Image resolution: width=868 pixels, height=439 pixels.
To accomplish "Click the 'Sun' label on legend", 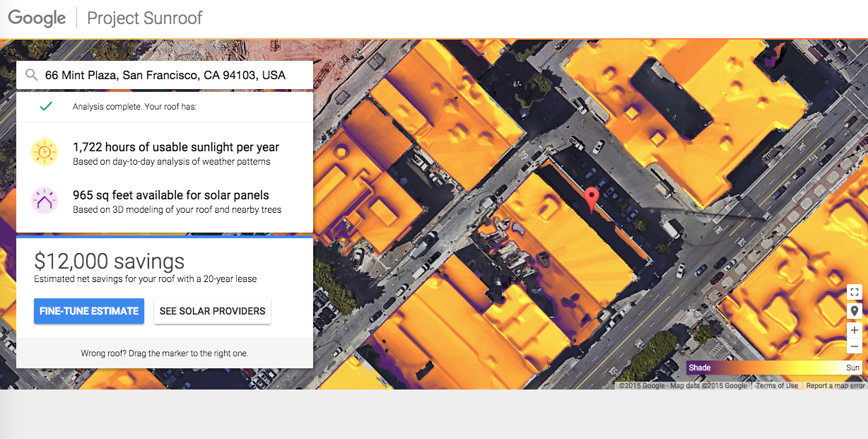I will tap(852, 368).
